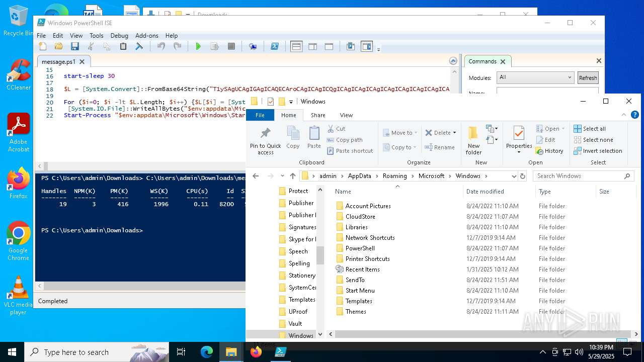This screenshot has height=362, width=644.
Task: Clear the console pane with the ISE toolbar icon
Action: [139, 46]
